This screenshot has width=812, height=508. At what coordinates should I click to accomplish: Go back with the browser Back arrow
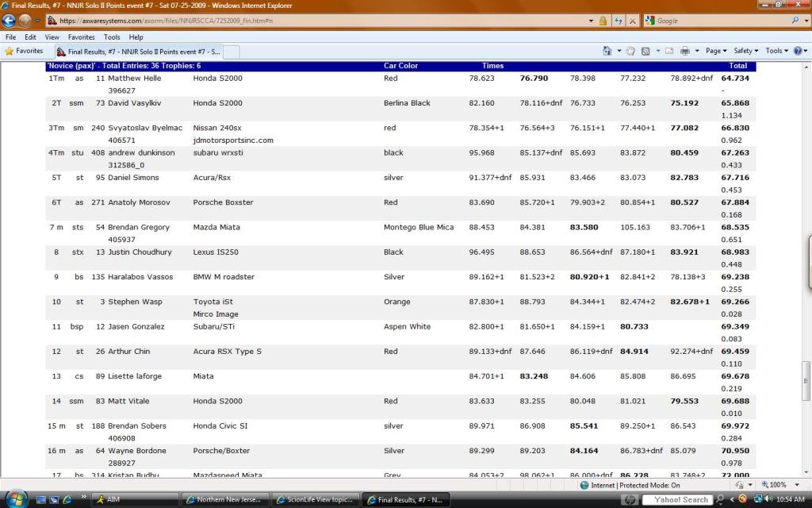click(8, 21)
